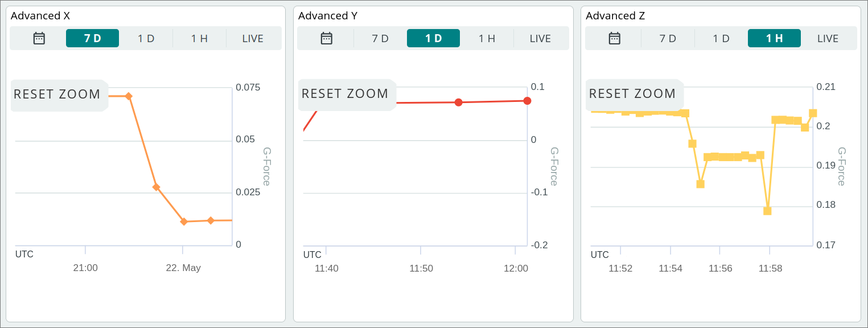Enable LIVE mode on Advanced Z panel
This screenshot has height=328, width=868.
pyautogui.click(x=828, y=38)
